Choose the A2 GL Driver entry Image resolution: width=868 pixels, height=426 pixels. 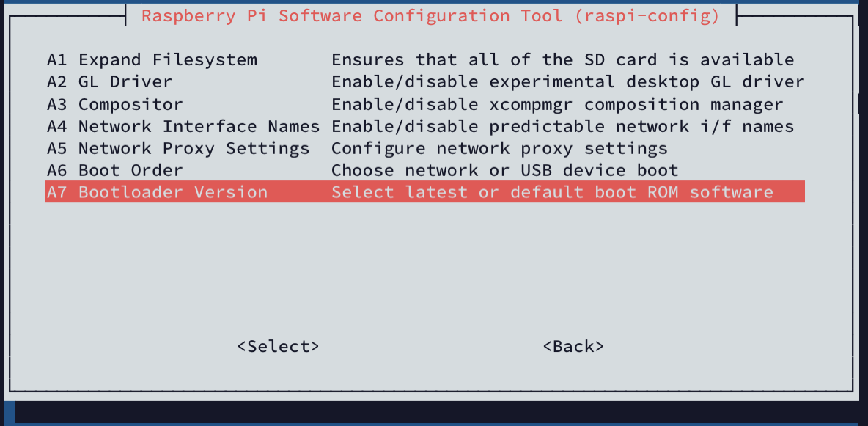109,82
